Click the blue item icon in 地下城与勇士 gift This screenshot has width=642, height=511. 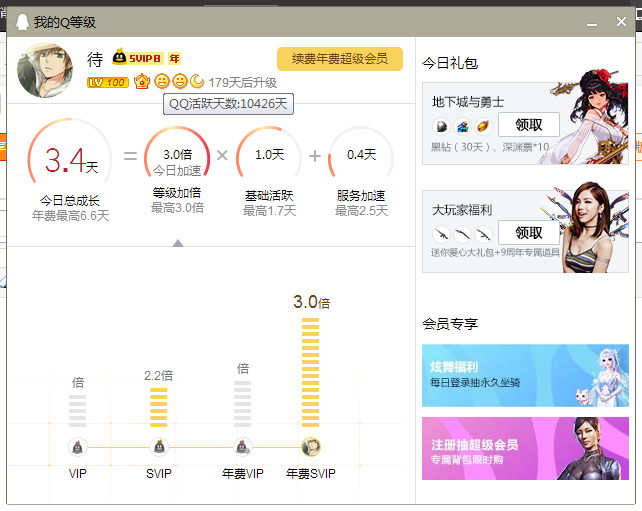click(x=462, y=127)
